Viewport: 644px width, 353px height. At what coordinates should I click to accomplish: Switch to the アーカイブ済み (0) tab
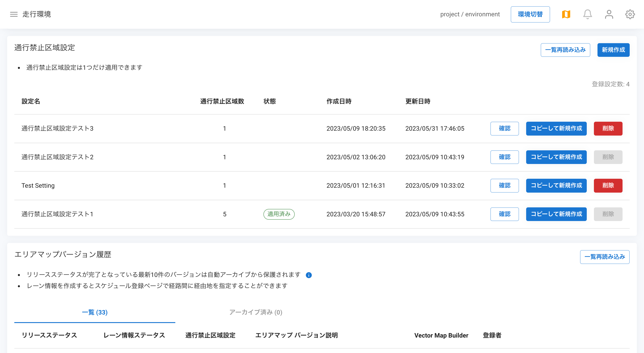coord(255,313)
